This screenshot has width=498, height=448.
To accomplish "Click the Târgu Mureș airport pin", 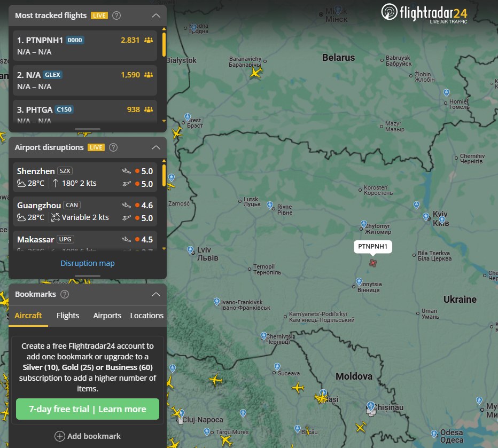I will coord(207,431).
